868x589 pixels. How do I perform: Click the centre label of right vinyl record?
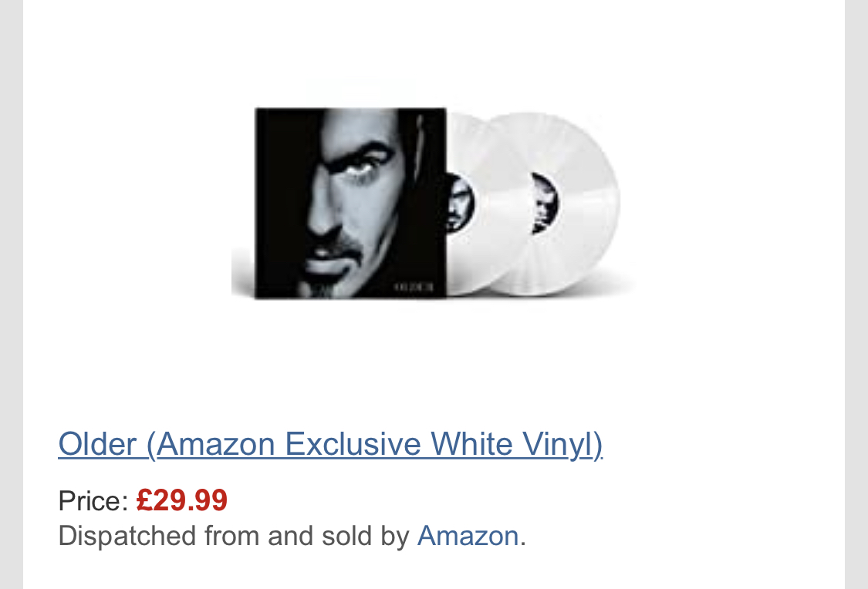tap(545, 203)
